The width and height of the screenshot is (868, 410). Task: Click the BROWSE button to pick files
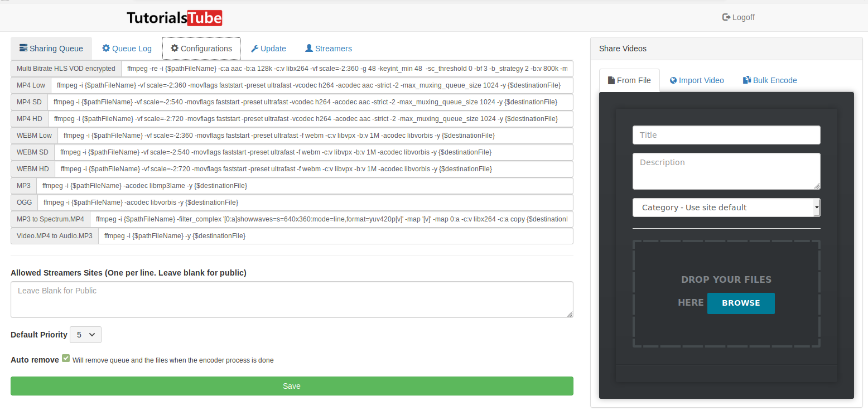(741, 303)
